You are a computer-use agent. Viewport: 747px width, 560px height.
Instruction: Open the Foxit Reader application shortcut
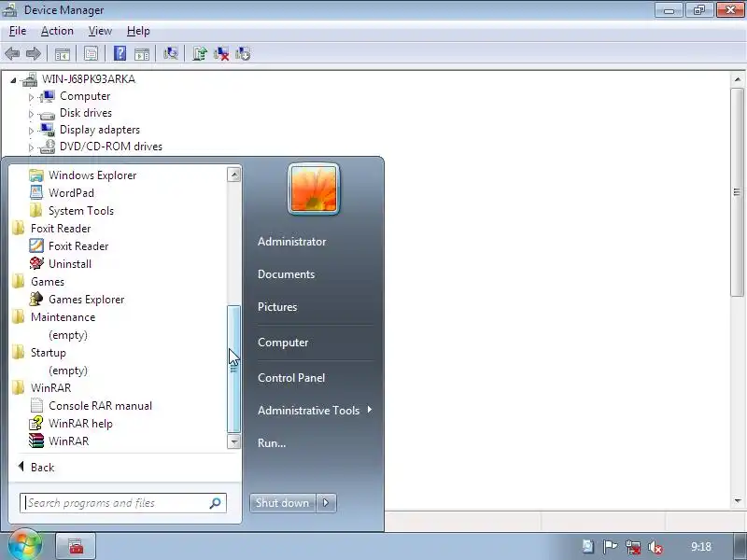click(78, 246)
